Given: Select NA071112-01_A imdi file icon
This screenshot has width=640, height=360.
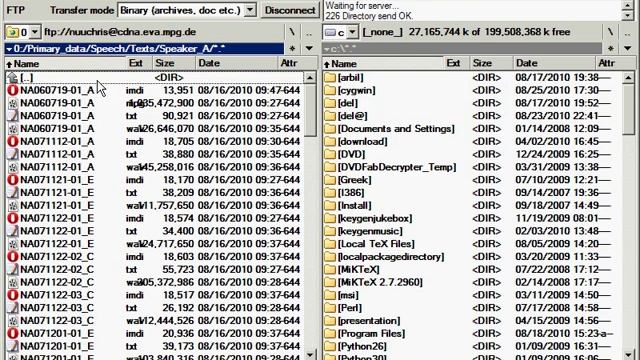Looking at the screenshot, I should tap(13, 142).
